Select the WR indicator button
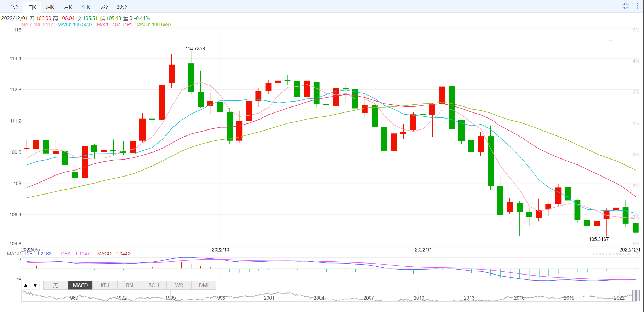The image size is (644, 312). pyautogui.click(x=179, y=285)
